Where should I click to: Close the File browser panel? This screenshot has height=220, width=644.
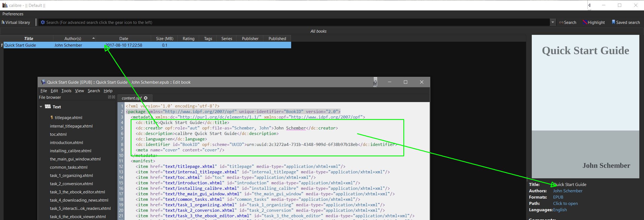coord(113,97)
